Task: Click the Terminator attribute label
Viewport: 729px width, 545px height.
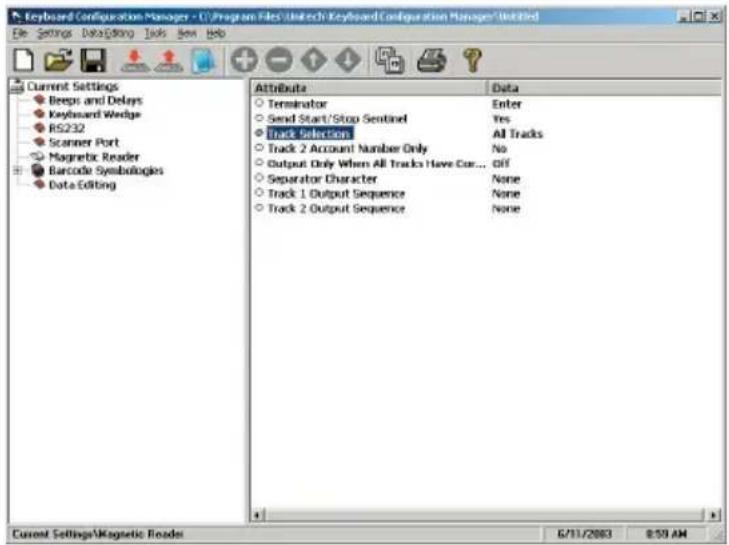Action: click(298, 104)
